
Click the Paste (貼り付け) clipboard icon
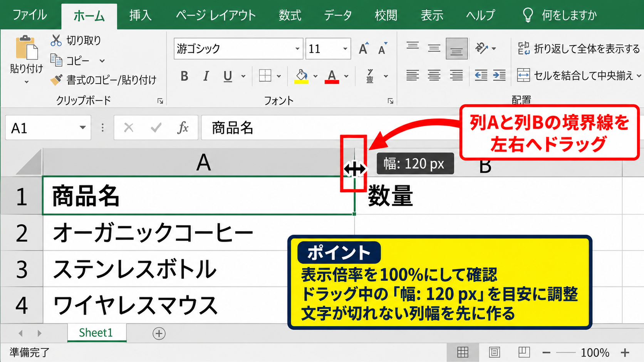pos(26,48)
